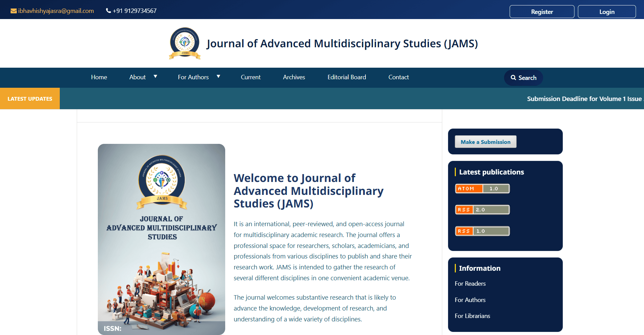Click the phone icon beside the number
This screenshot has height=335, width=644.
click(108, 11)
